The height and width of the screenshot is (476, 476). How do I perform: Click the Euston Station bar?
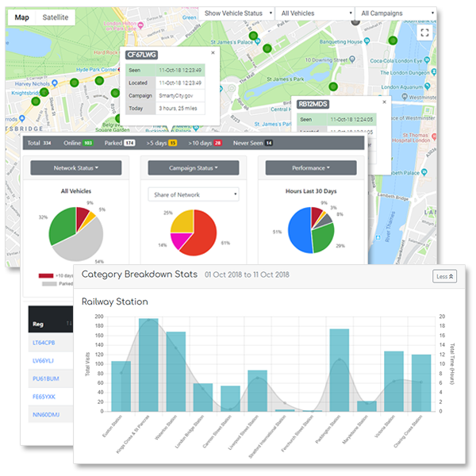click(x=121, y=386)
